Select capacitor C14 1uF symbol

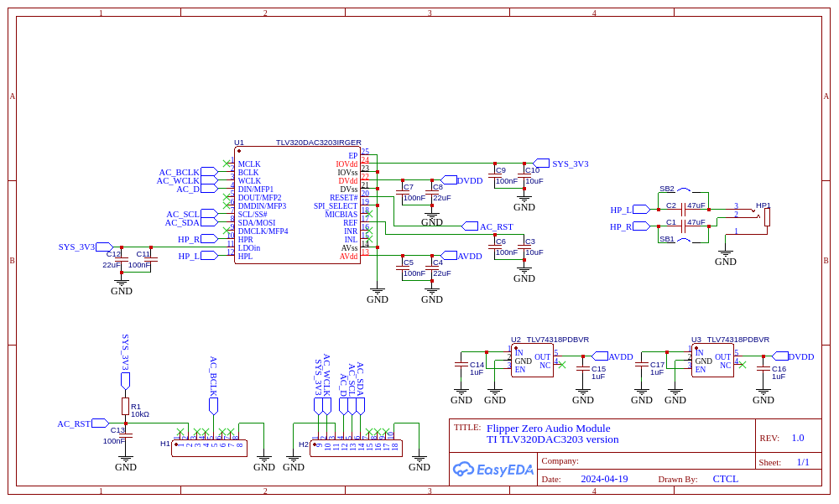coord(461,364)
